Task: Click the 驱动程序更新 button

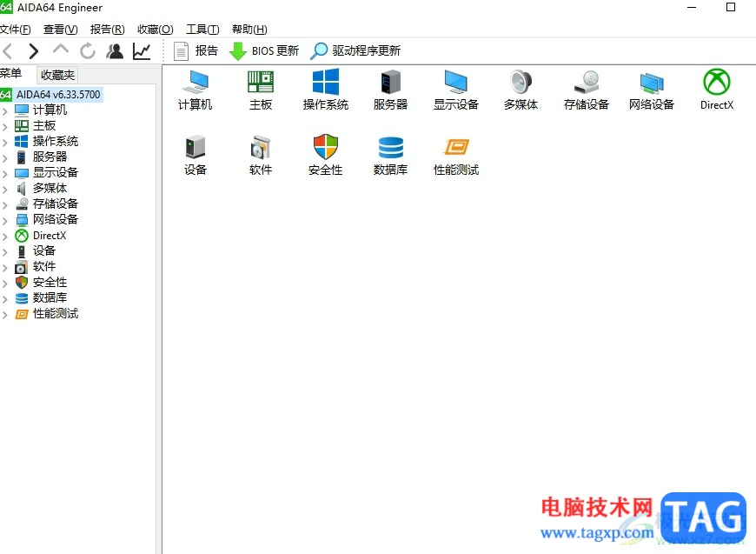Action: pyautogui.click(x=355, y=50)
